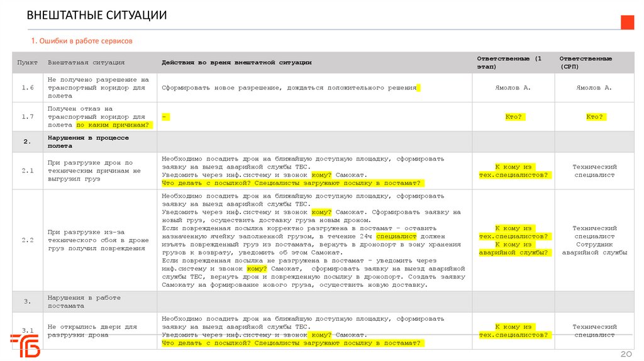Click the "Внештатная ситуация" column header

[x=86, y=62]
